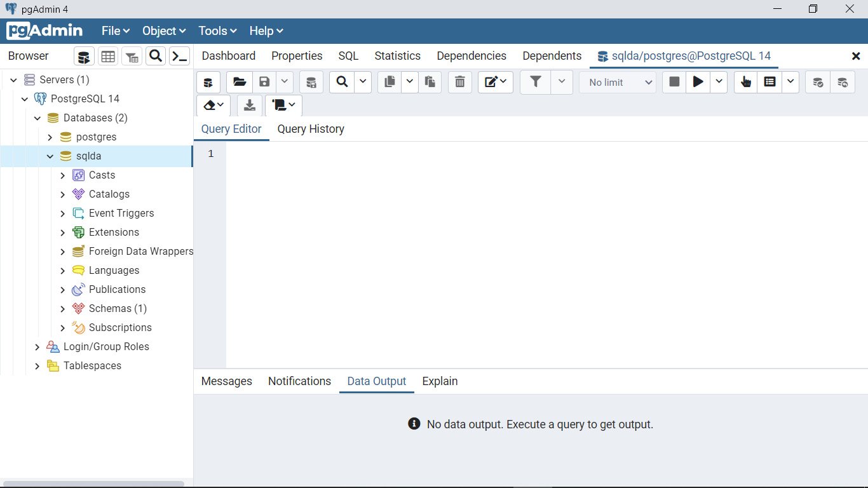Click the Copy icon in query toolbar
The width and height of the screenshot is (868, 488).
[390, 83]
